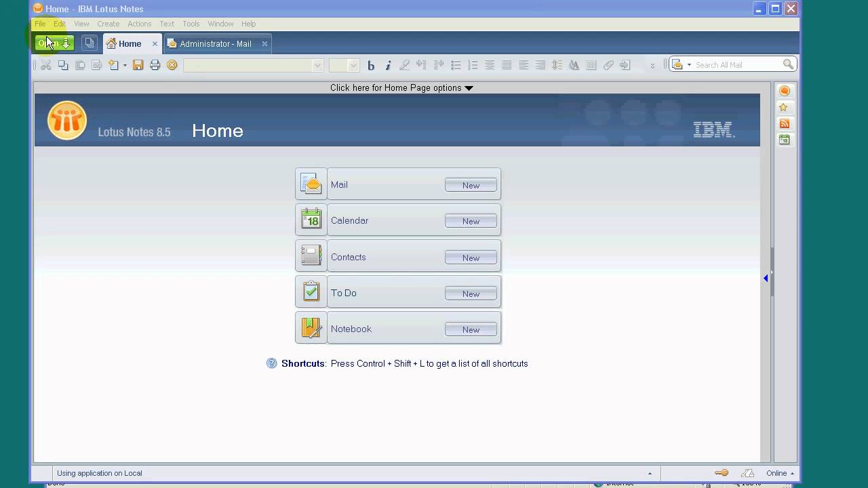Click the Open button dropdown
The height and width of the screenshot is (488, 868).
tap(54, 43)
